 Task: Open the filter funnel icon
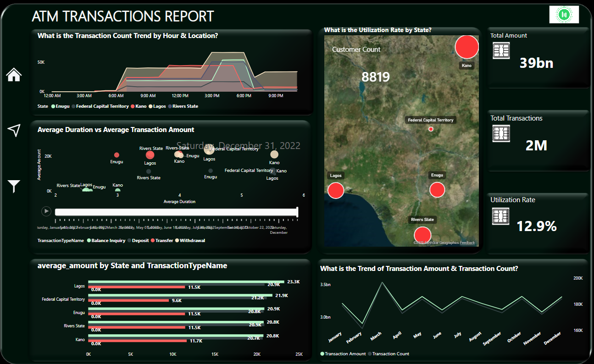[14, 186]
